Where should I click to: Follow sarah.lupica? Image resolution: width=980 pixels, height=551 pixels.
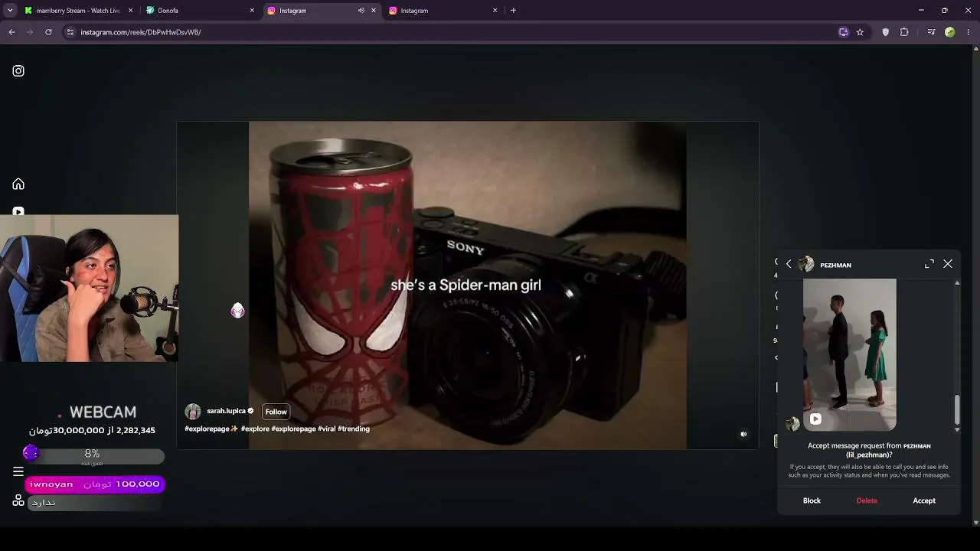pos(276,412)
